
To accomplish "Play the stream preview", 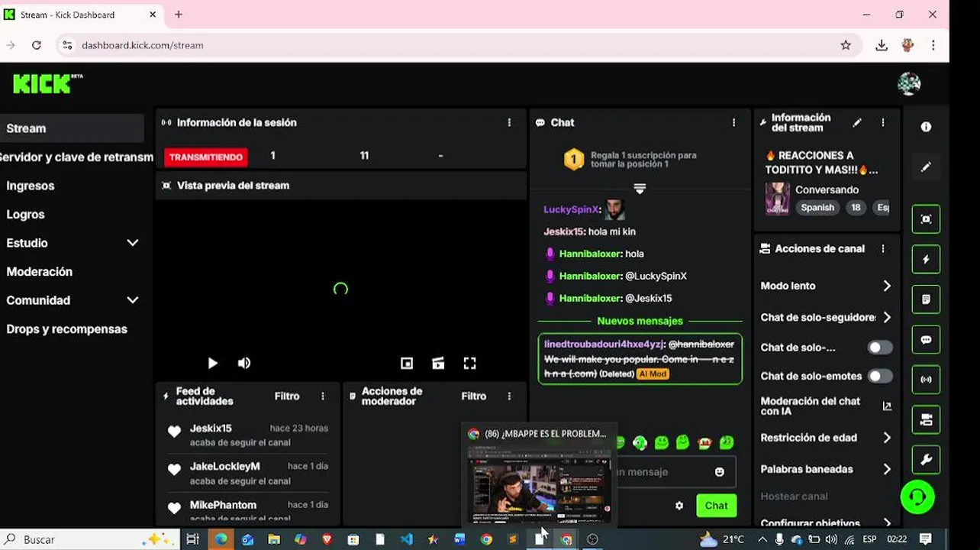I will (x=212, y=364).
